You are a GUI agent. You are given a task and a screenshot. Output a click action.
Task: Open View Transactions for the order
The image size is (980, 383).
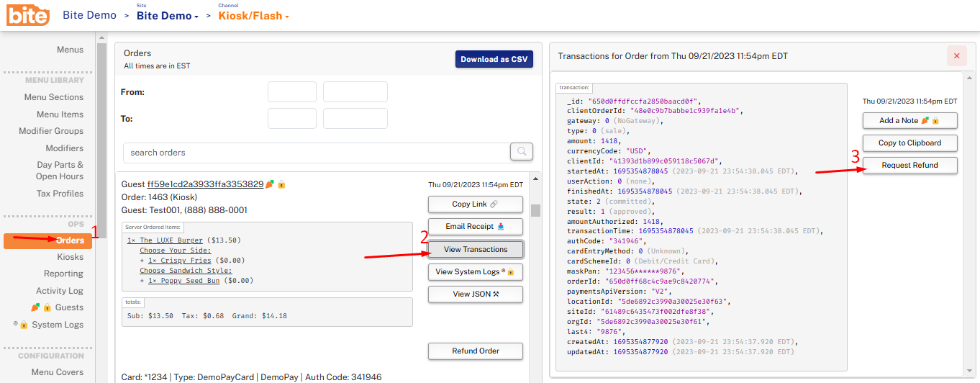[x=475, y=249]
